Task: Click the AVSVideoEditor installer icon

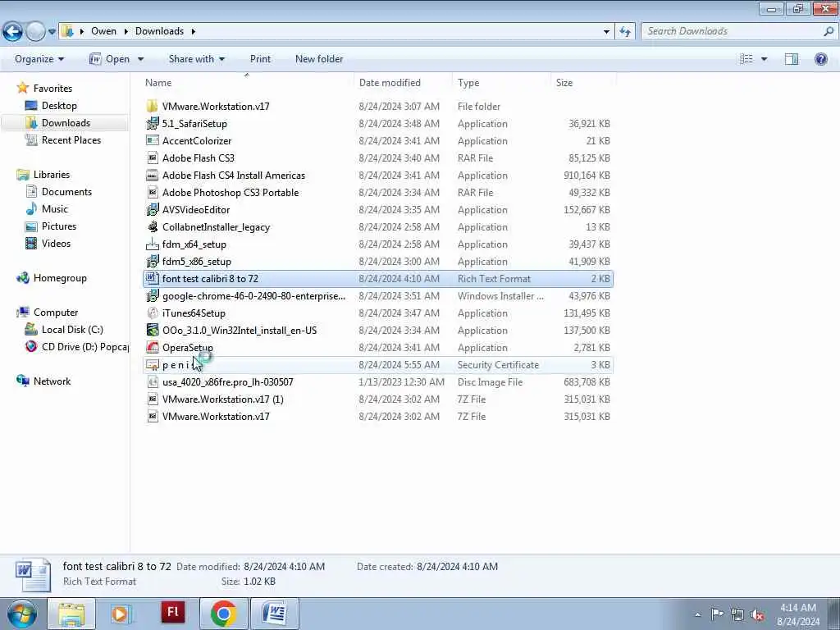Action: click(152, 209)
